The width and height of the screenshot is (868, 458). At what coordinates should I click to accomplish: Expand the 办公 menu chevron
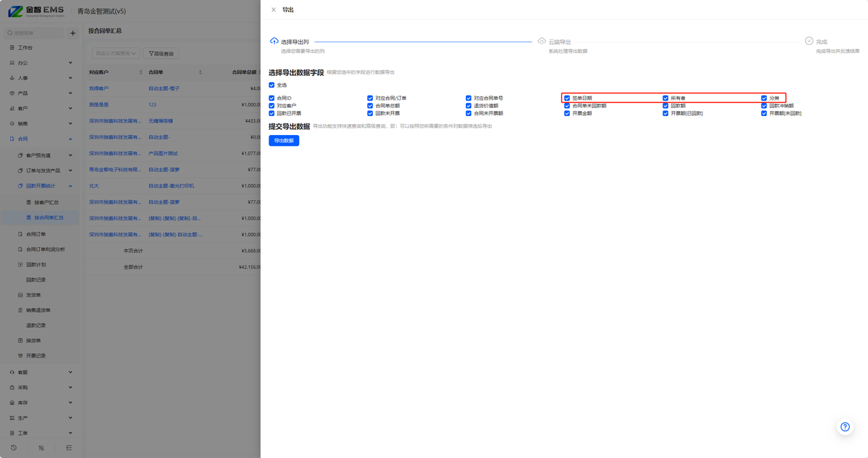pos(71,63)
